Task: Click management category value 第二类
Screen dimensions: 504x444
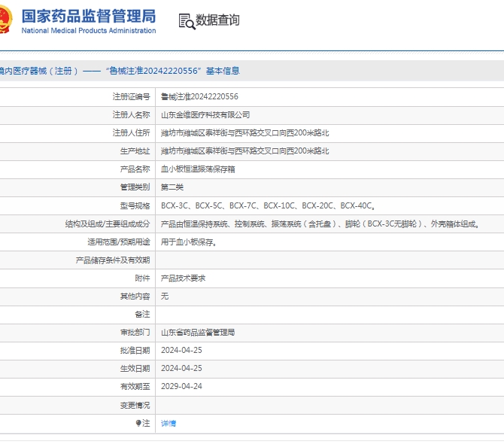Action: pyautogui.click(x=172, y=187)
